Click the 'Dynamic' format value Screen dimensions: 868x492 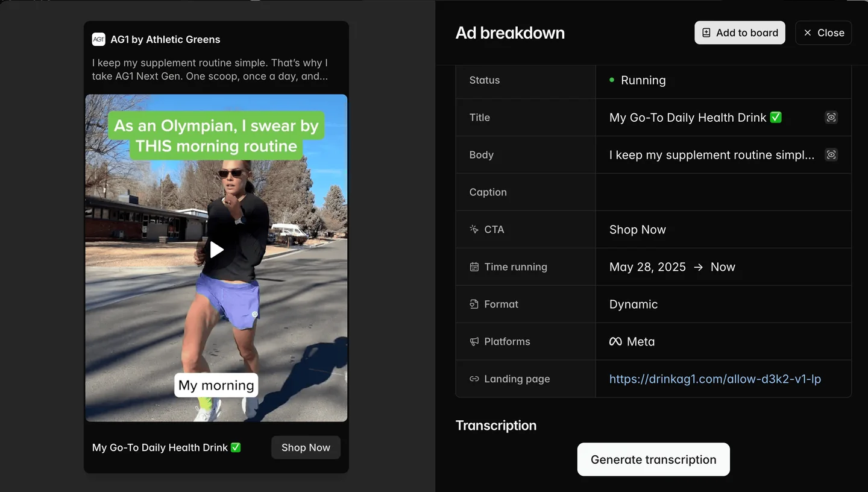tap(634, 304)
